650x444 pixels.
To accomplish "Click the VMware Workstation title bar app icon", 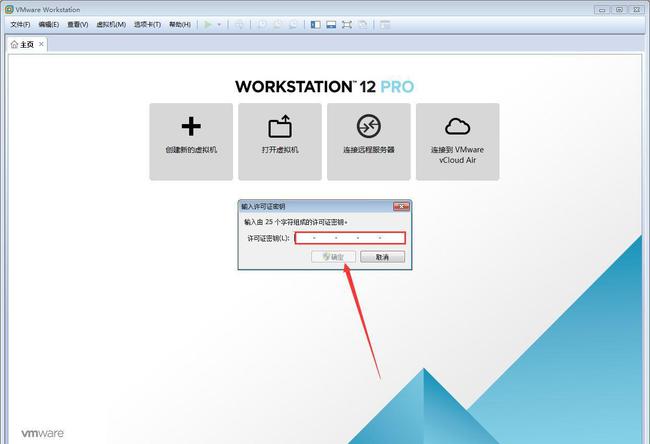I will pos(9,9).
